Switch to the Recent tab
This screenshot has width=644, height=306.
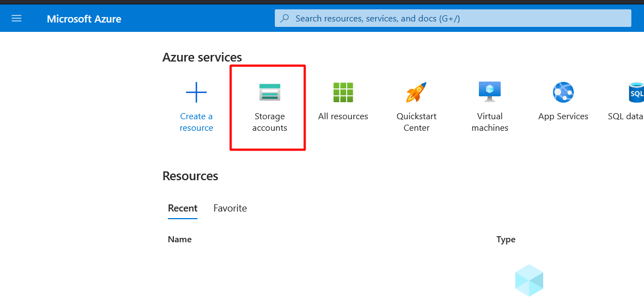[x=183, y=208]
